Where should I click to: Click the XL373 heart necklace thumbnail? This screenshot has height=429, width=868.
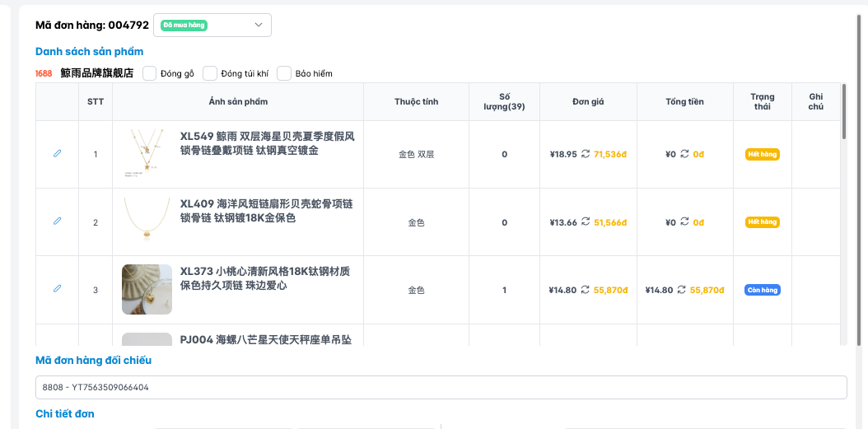[x=147, y=289]
